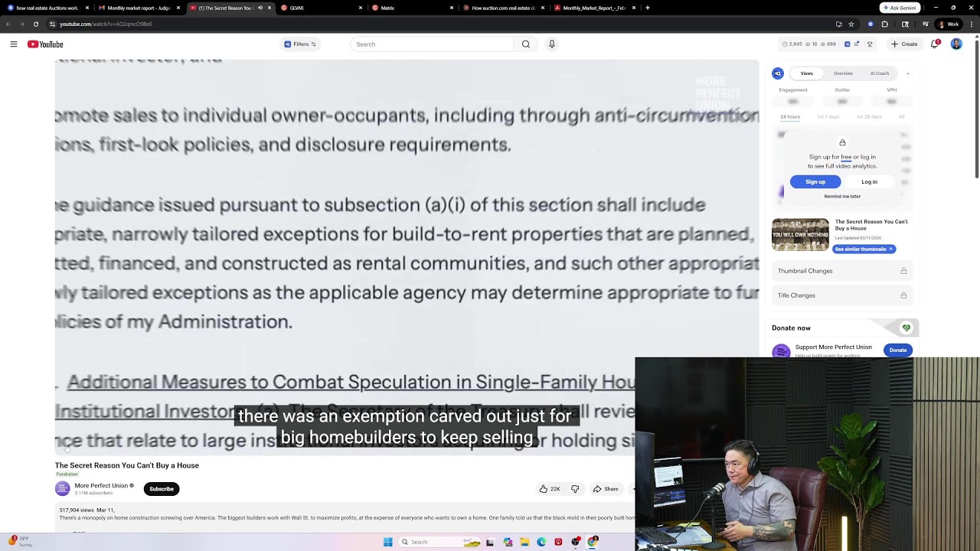The image size is (980, 551).
Task: Click the More Perfect Union channel avatar
Action: (x=63, y=488)
